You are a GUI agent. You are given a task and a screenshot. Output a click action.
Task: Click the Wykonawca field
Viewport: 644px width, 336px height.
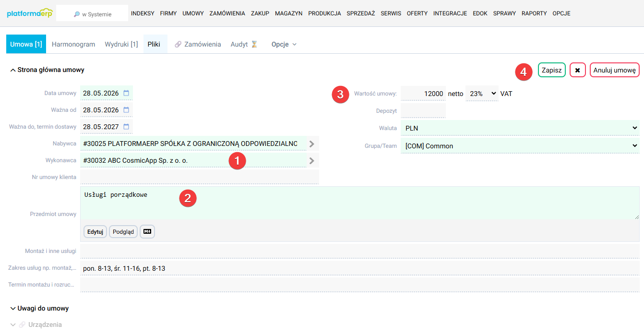193,160
